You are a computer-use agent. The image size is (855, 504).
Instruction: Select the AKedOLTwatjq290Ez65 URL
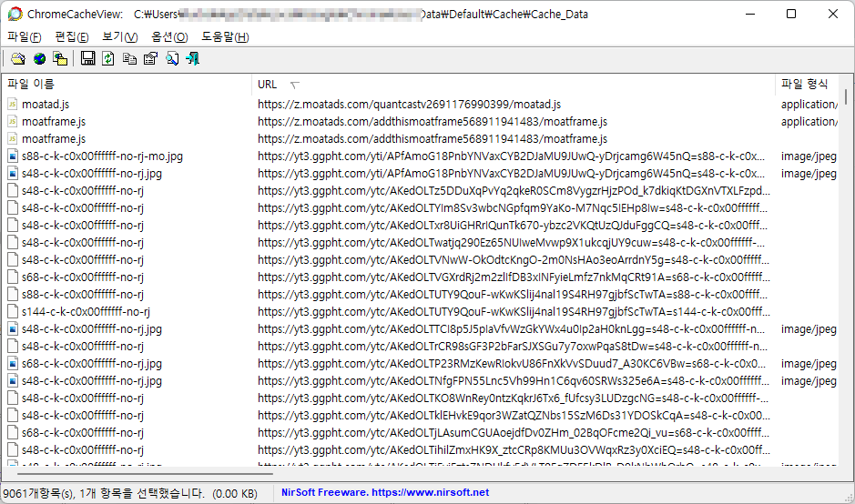pyautogui.click(x=511, y=243)
